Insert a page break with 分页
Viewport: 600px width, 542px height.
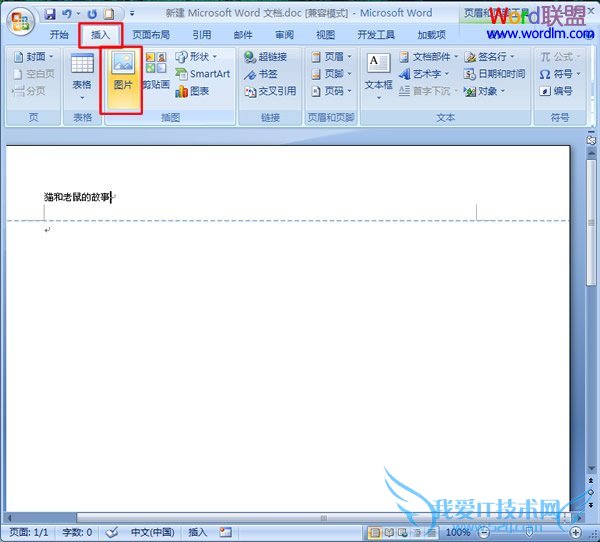[x=29, y=91]
